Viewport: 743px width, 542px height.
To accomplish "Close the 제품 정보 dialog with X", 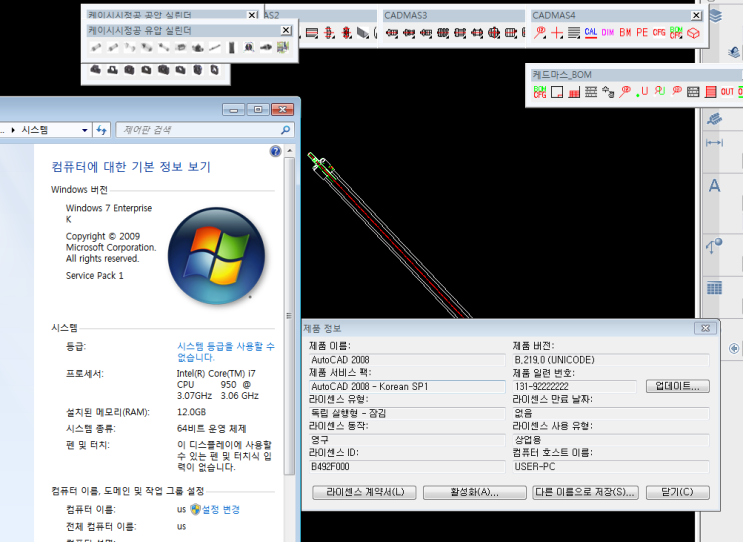I will (x=705, y=328).
